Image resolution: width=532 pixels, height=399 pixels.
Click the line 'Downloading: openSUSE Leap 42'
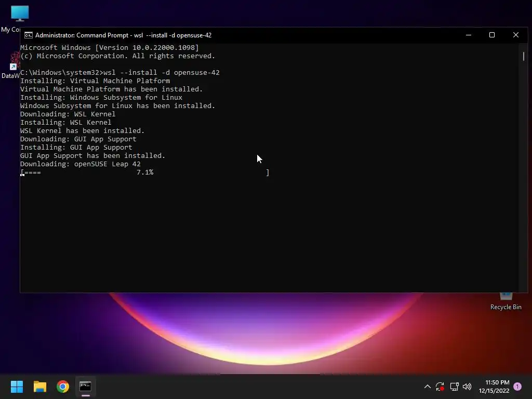pos(81,164)
